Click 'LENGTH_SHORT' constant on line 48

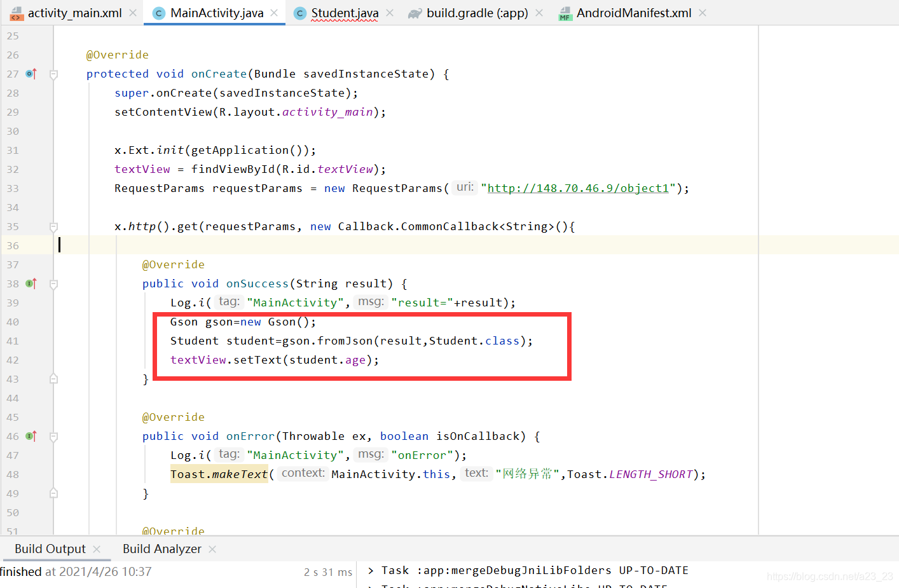tap(651, 474)
